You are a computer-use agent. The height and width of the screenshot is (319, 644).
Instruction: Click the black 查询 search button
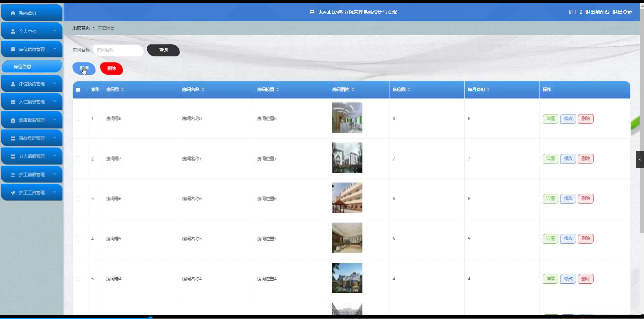tap(163, 50)
